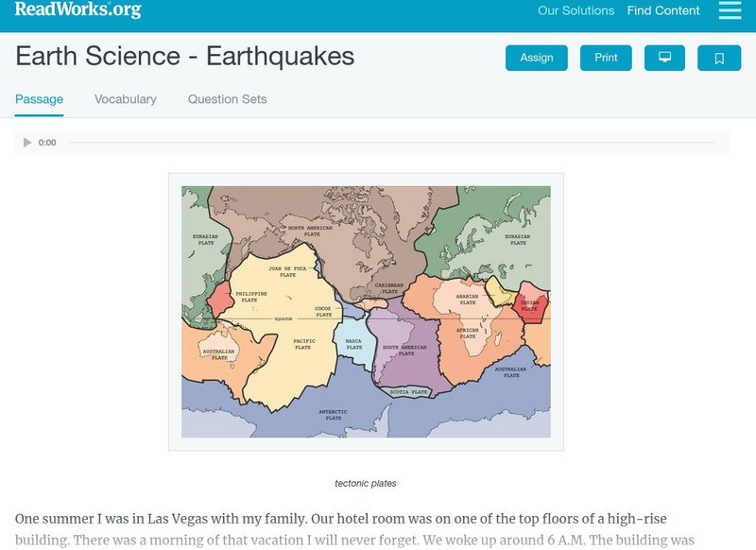Click the audio time label 0:00
The image size is (756, 550).
point(47,143)
